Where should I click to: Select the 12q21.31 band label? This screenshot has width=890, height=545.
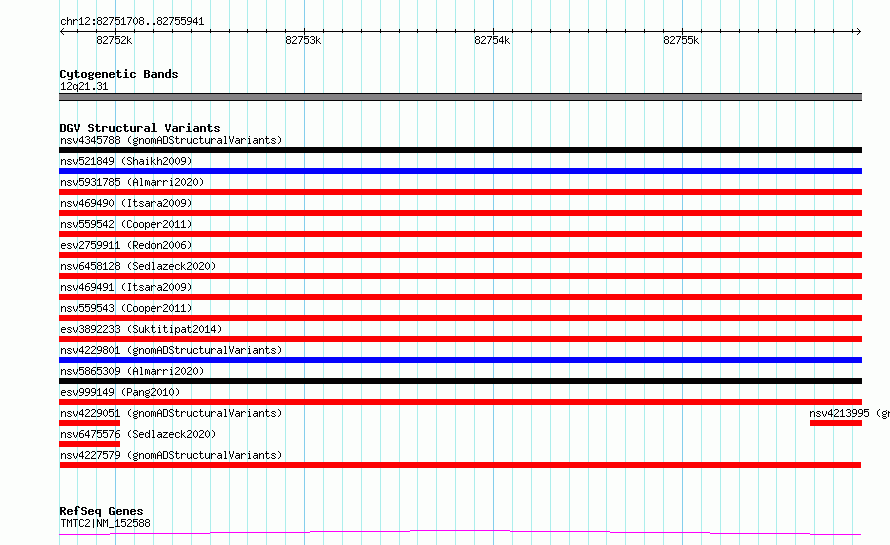click(84, 86)
